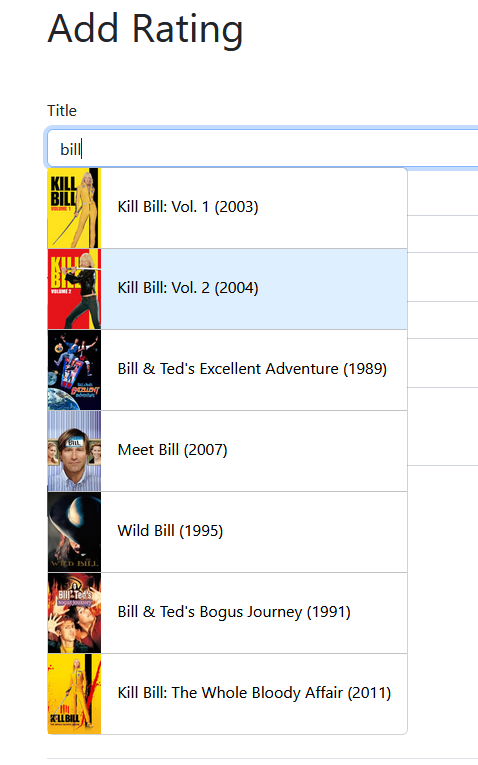Click the Whole Bloody Affair poster thumbnail
The height and width of the screenshot is (765, 478).
tap(74, 694)
